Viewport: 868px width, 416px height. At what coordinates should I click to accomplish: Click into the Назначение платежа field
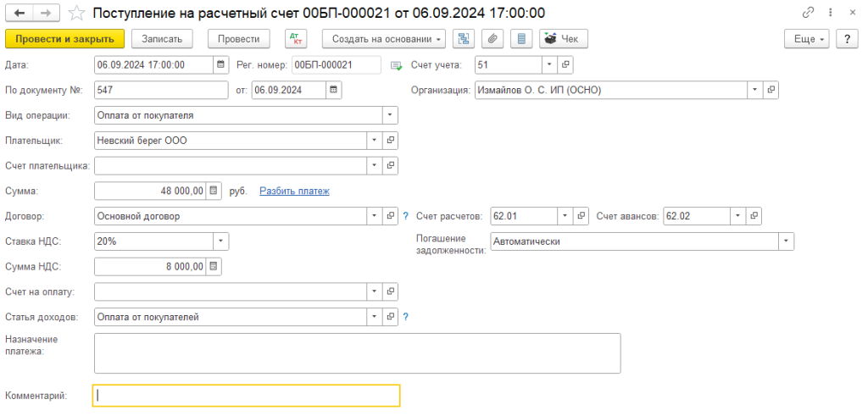(357, 352)
